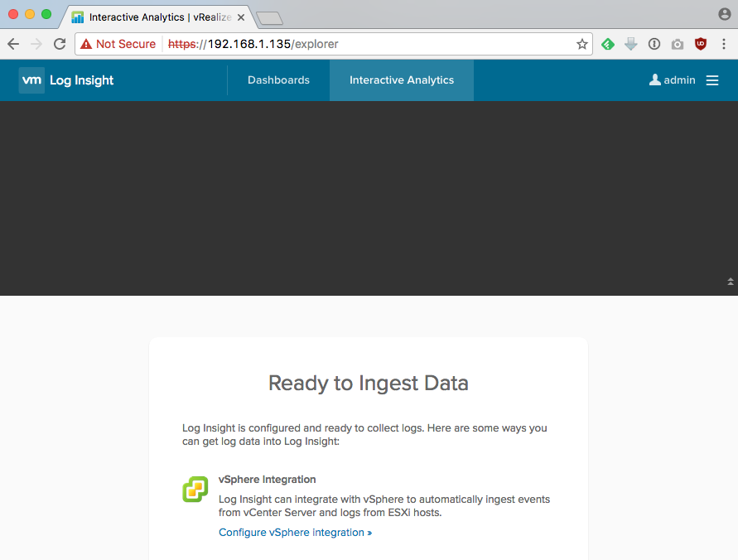
Task: Expand the Not Secure warning details
Action: point(117,43)
